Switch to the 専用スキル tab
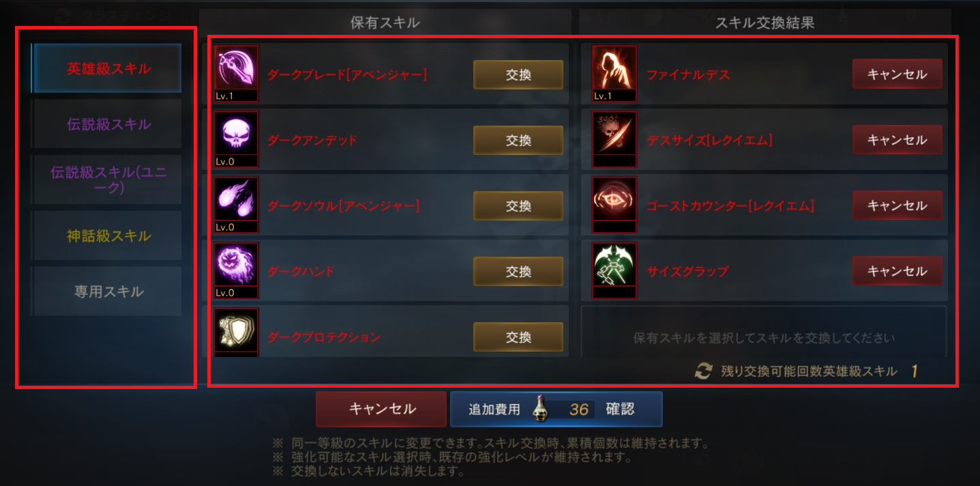Image resolution: width=980 pixels, height=486 pixels. [107, 291]
